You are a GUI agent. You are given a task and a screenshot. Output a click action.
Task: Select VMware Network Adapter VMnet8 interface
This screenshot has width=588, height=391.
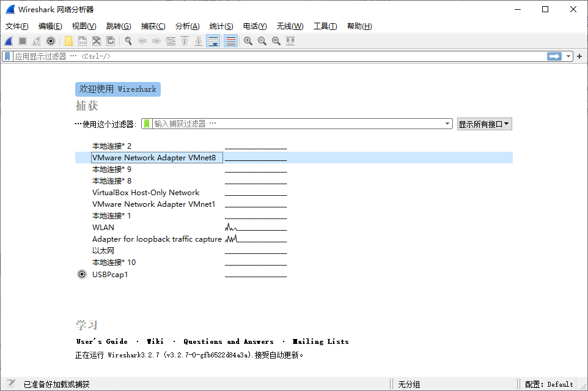[293, 158]
